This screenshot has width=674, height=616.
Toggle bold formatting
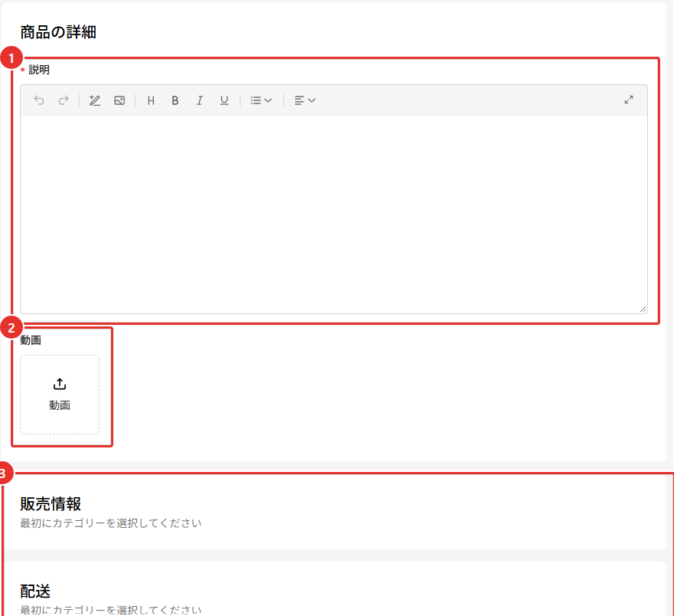click(175, 100)
